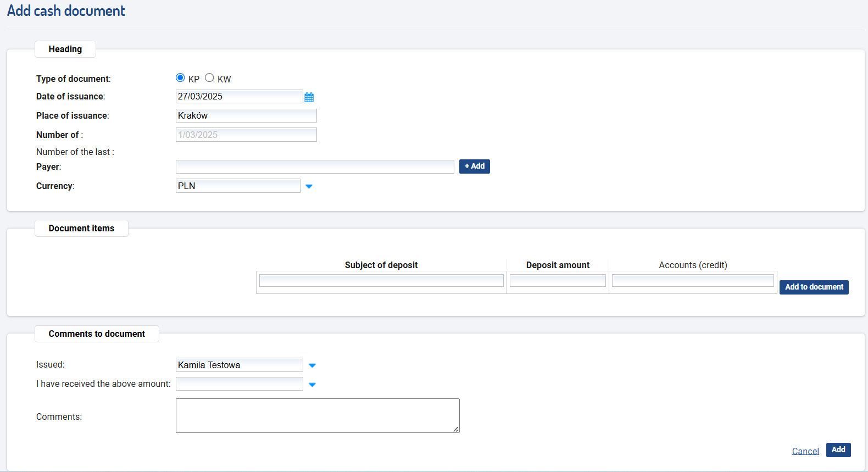Viewport: 868px width, 472px height.
Task: Click the Date of issuance field
Action: click(x=239, y=97)
